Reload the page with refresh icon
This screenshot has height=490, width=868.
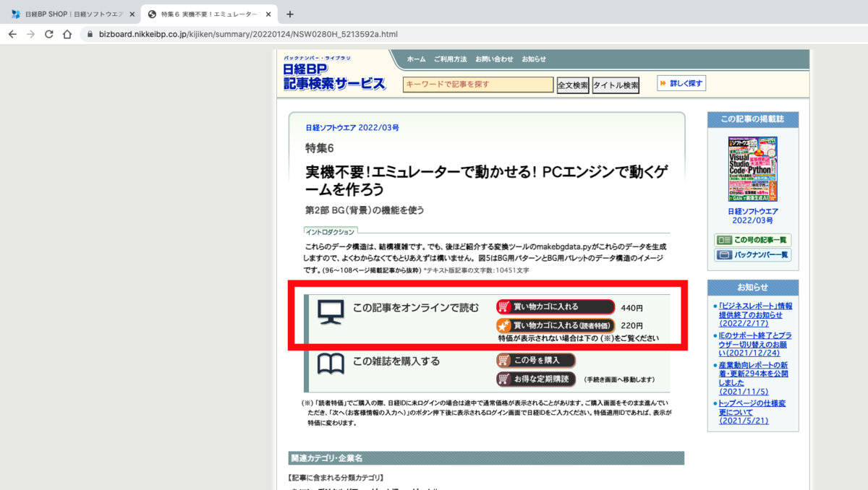pyautogui.click(x=49, y=34)
